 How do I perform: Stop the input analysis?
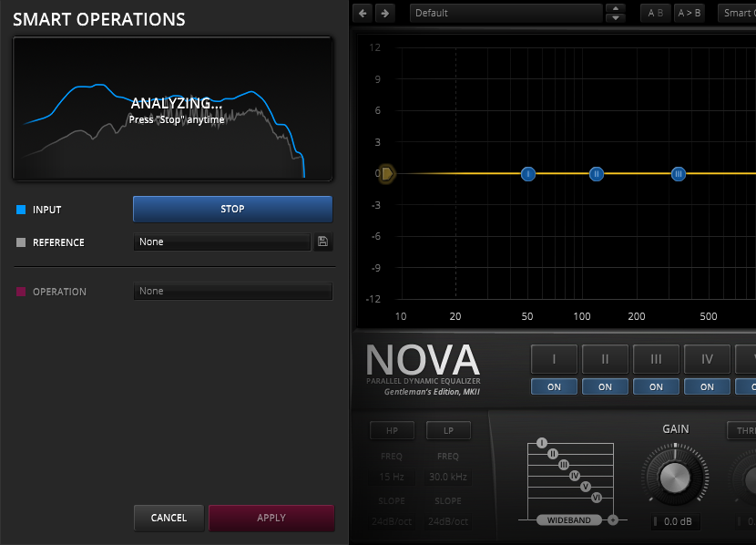(232, 209)
